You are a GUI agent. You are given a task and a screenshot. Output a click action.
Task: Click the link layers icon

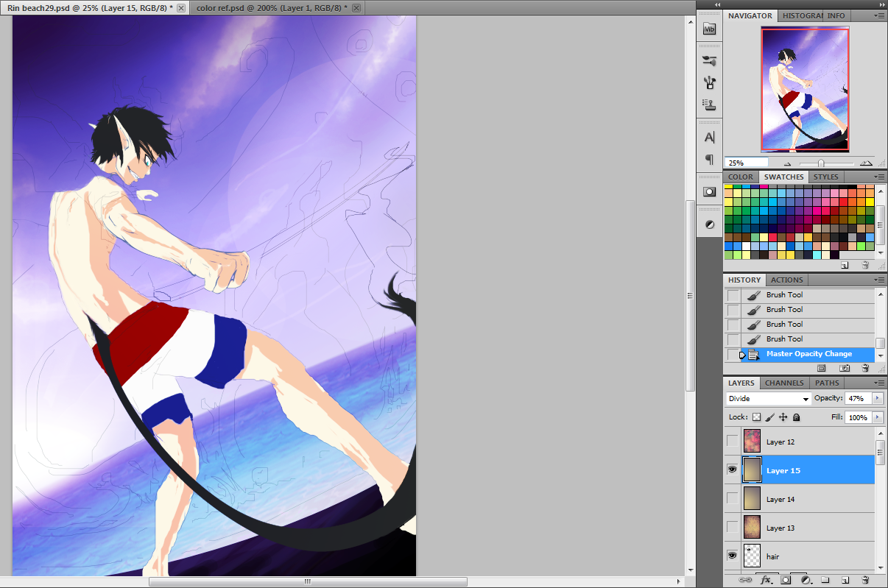[744, 580]
